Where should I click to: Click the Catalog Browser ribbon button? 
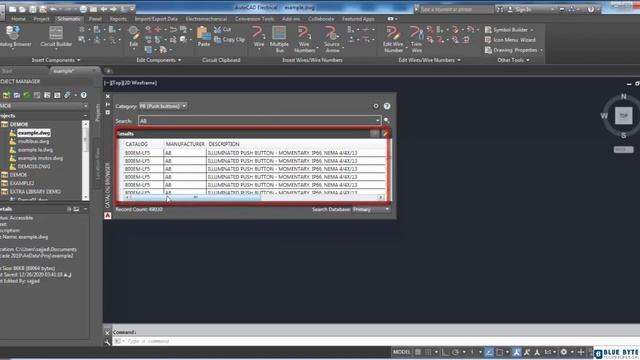15,37
